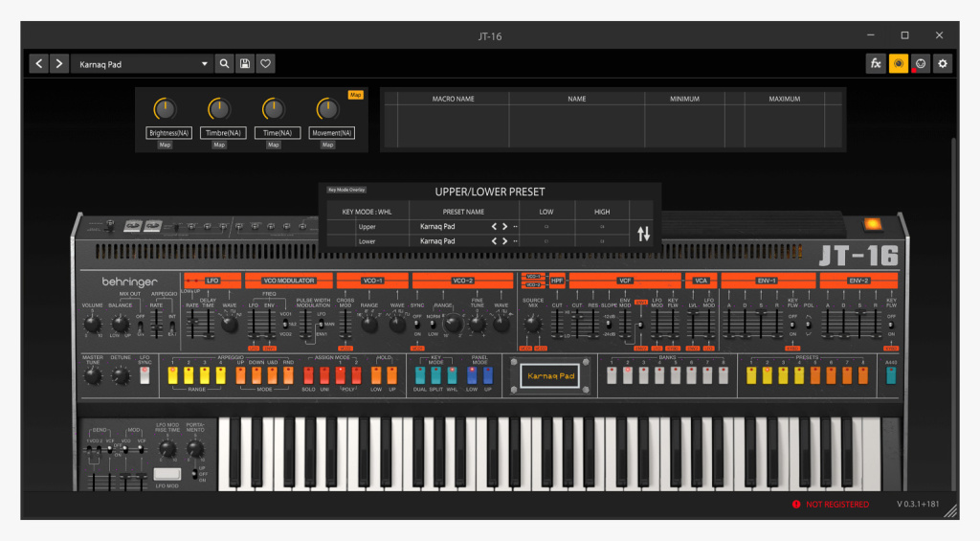Toggle VCO-2 Sync off/on switch
Image resolution: width=980 pixels, height=541 pixels.
coord(417,326)
